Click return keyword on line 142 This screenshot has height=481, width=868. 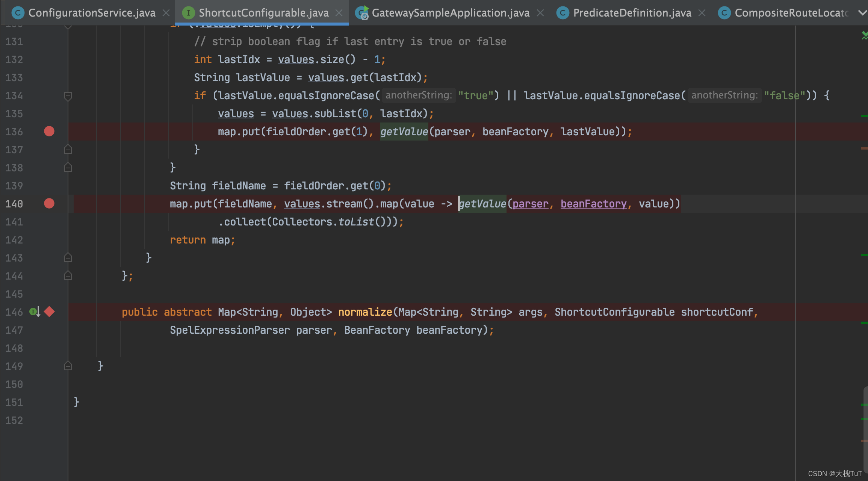point(188,240)
